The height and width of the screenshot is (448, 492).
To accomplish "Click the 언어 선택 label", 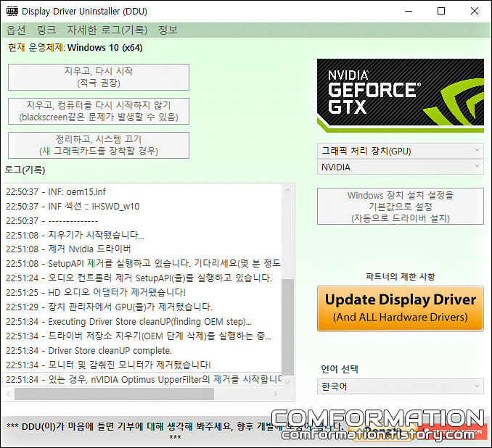I will coord(340,369).
